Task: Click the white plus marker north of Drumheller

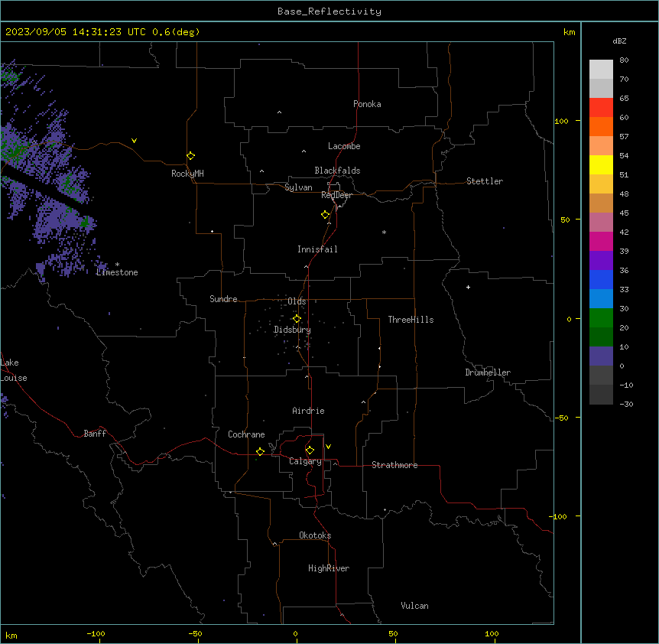Action: tap(468, 287)
